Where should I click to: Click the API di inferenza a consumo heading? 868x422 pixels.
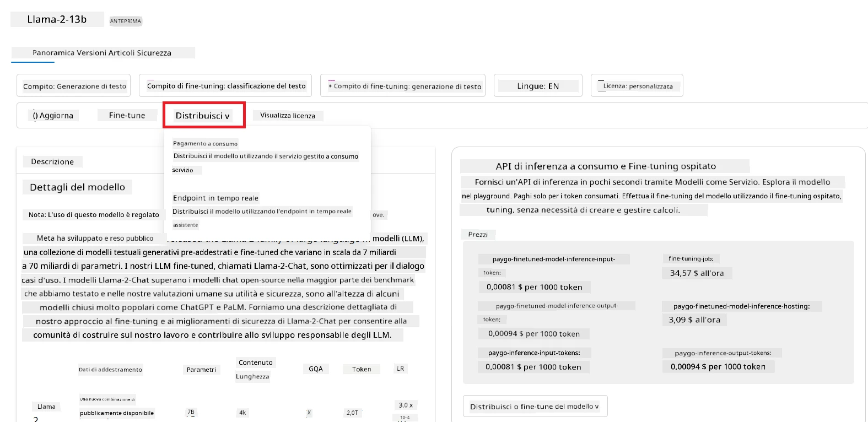pos(606,166)
